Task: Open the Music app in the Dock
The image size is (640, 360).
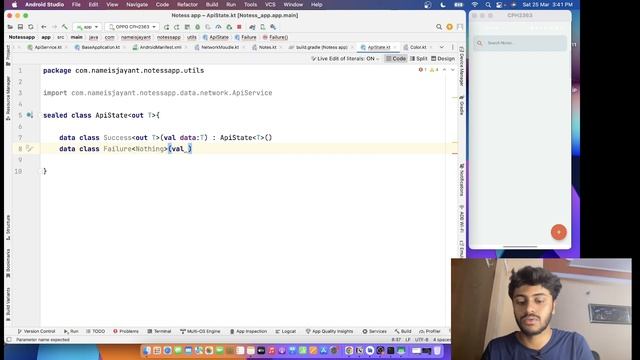Action: pos(271,350)
